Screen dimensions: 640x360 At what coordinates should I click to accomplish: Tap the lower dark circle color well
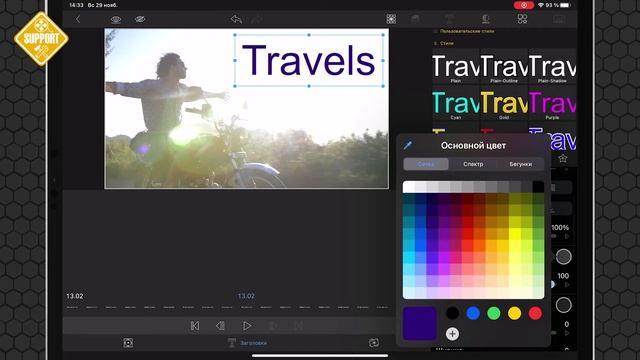pos(564,305)
